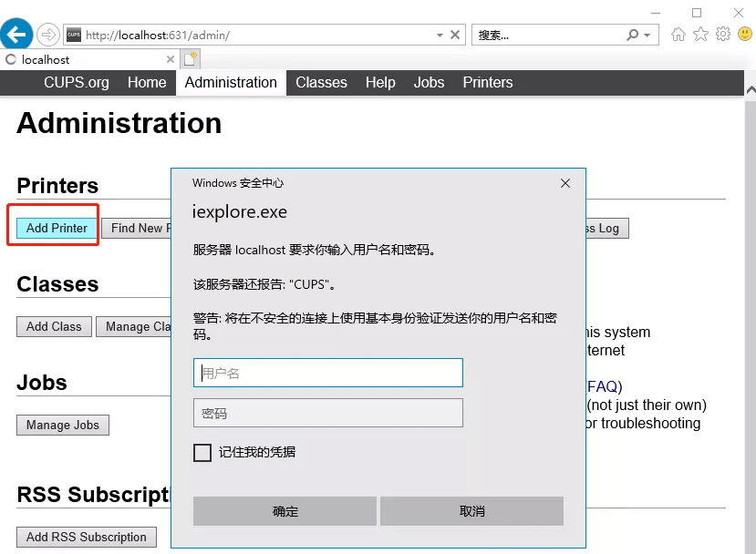The image size is (756, 554).
Task: Click the search magnifier icon
Action: click(x=633, y=35)
